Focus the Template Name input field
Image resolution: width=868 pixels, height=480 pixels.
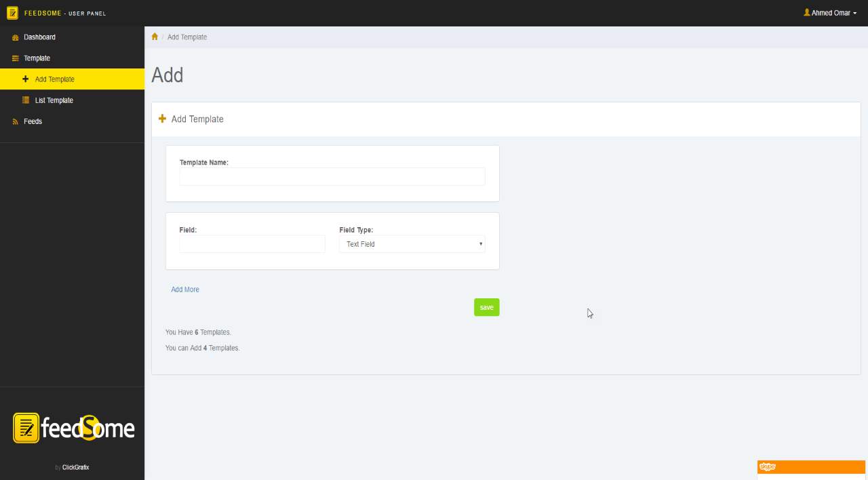point(332,176)
